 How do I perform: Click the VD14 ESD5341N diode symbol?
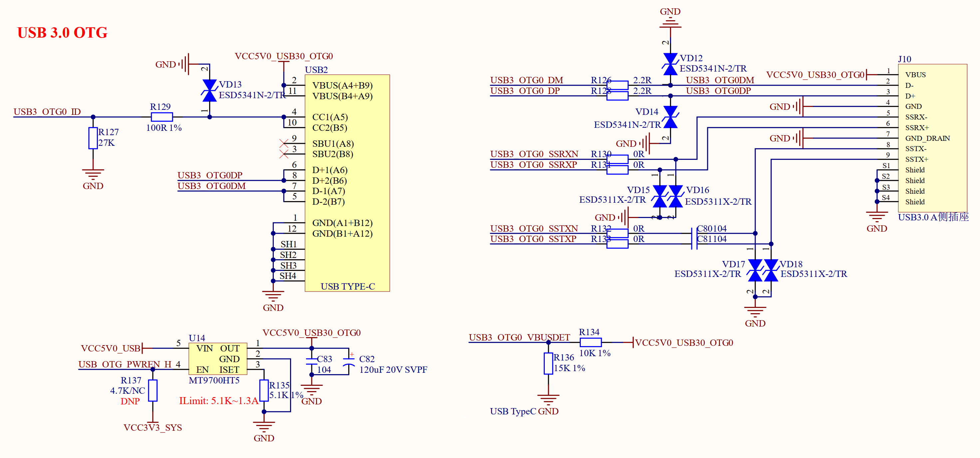pos(670,117)
